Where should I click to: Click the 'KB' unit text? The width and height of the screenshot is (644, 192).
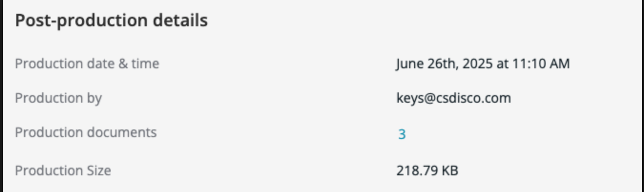click(450, 171)
